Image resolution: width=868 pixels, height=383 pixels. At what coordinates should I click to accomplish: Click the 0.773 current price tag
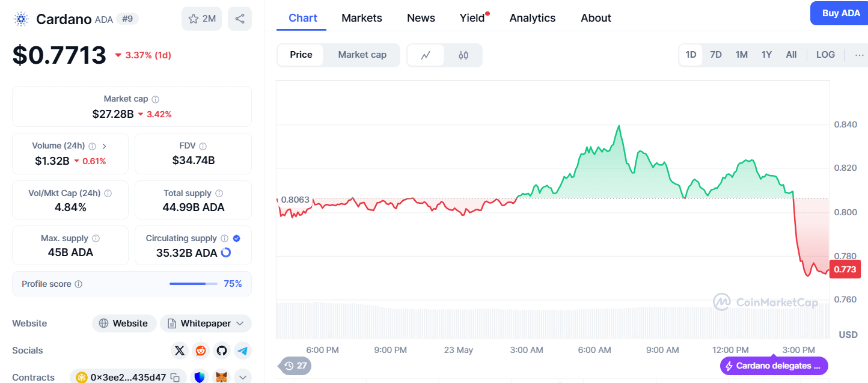tap(845, 269)
